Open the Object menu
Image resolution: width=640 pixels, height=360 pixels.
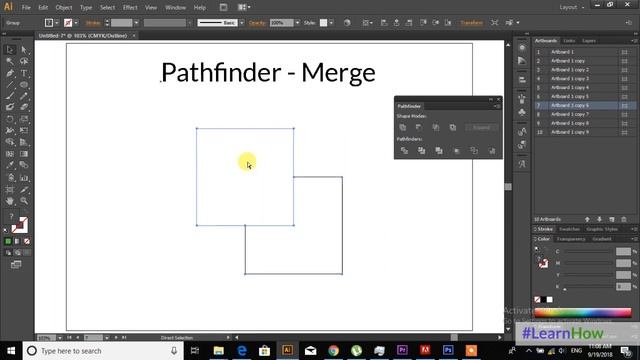tap(64, 7)
